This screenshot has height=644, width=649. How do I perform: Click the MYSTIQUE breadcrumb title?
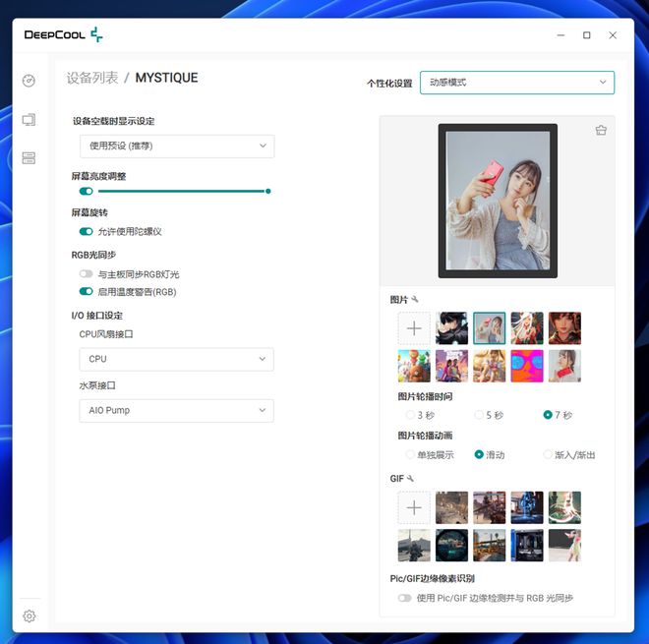click(x=166, y=78)
